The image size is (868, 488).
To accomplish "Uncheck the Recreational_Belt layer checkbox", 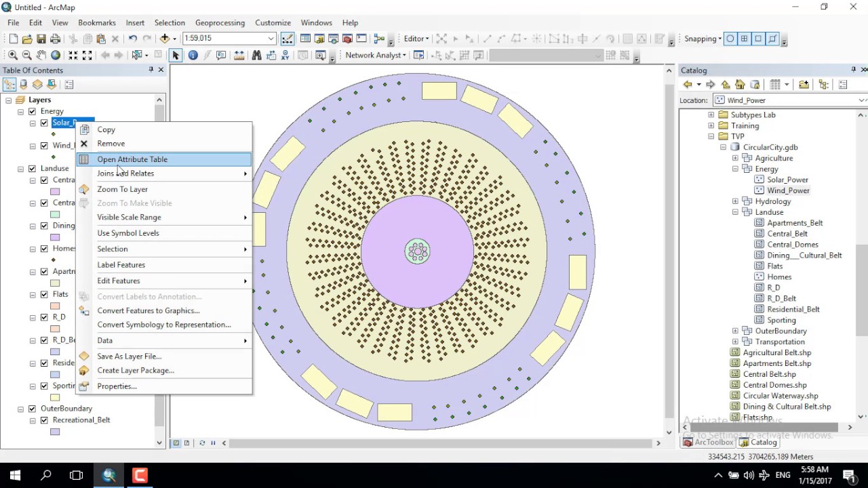I will [44, 420].
